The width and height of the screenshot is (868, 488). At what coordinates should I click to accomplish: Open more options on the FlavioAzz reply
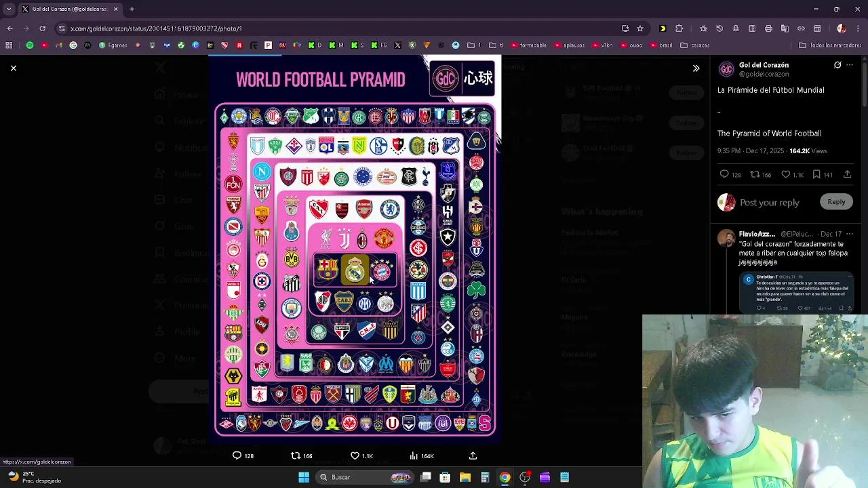point(850,234)
